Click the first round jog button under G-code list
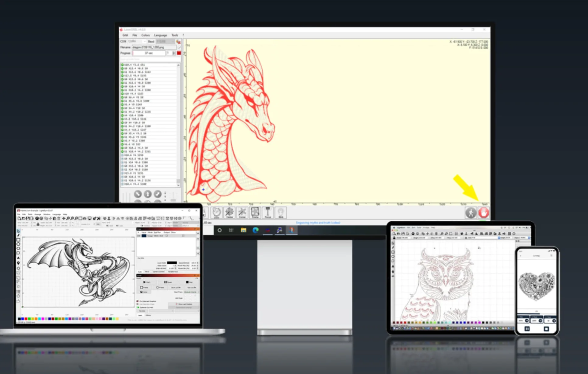 point(138,194)
